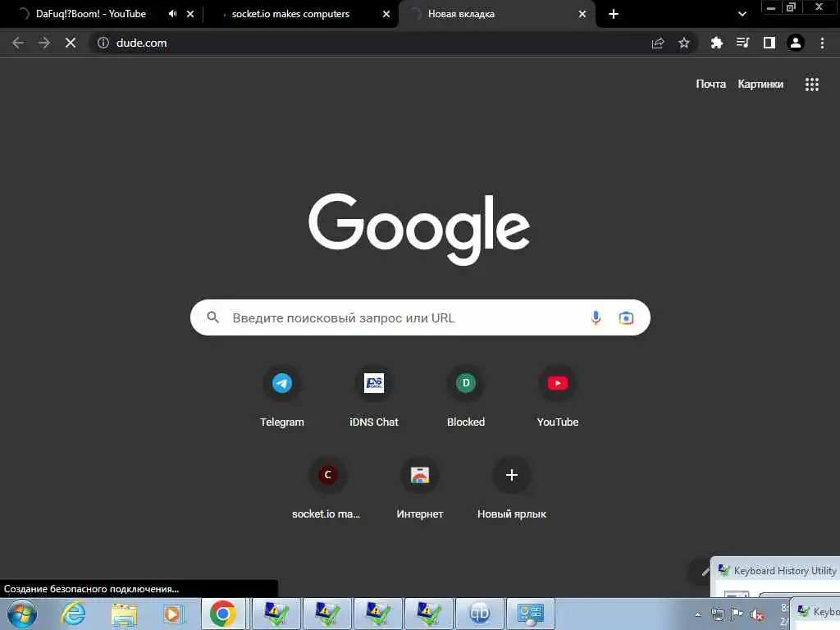Open the Extensions puzzle menu
The width and height of the screenshot is (840, 630).
[x=717, y=43]
